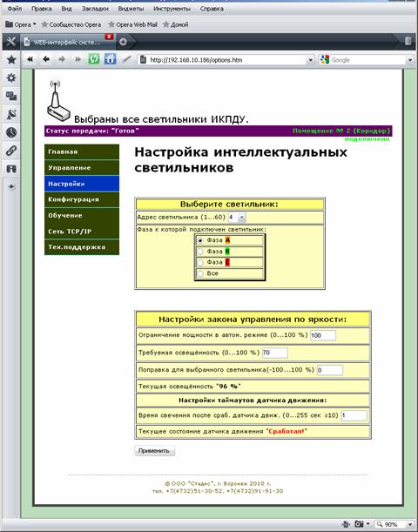Click Ограничение мощности input field
Image resolution: width=418 pixels, height=532 pixels.
pyautogui.click(x=323, y=335)
